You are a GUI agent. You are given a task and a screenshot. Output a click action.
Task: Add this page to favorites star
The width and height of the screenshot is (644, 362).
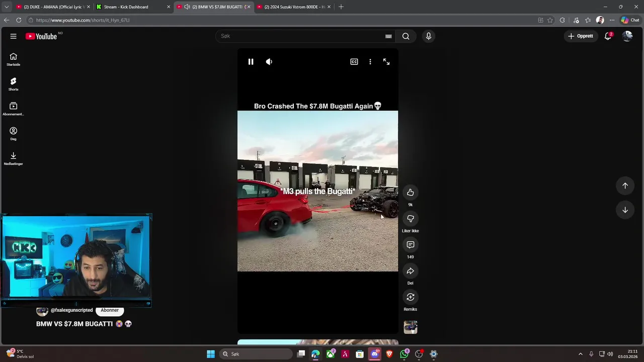[x=550, y=20]
